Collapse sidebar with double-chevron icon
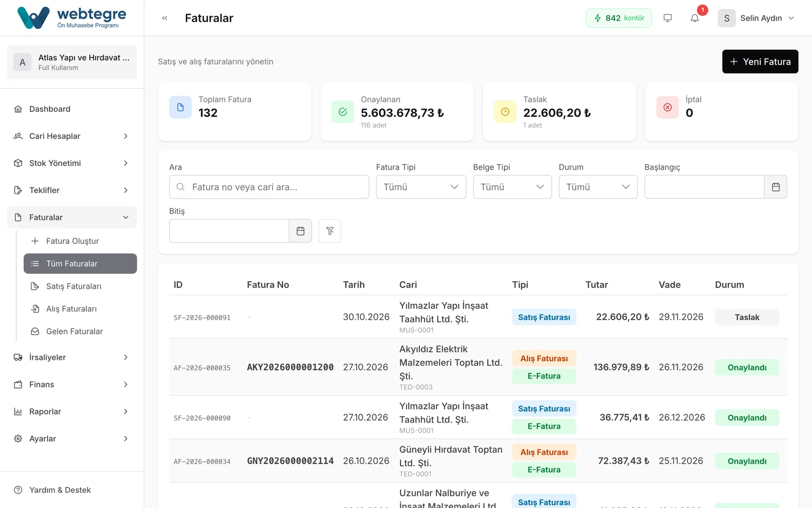This screenshot has height=508, width=812. pos(164,18)
